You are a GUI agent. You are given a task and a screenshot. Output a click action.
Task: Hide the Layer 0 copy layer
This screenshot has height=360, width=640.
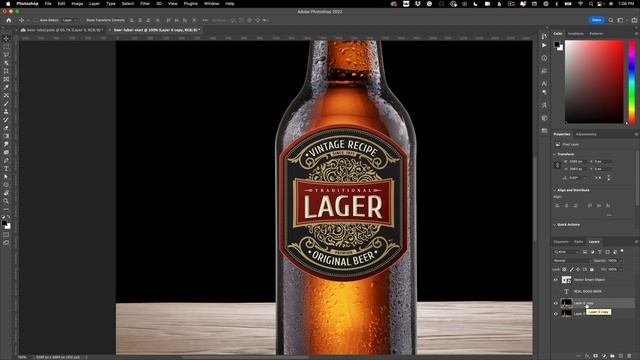(x=556, y=303)
